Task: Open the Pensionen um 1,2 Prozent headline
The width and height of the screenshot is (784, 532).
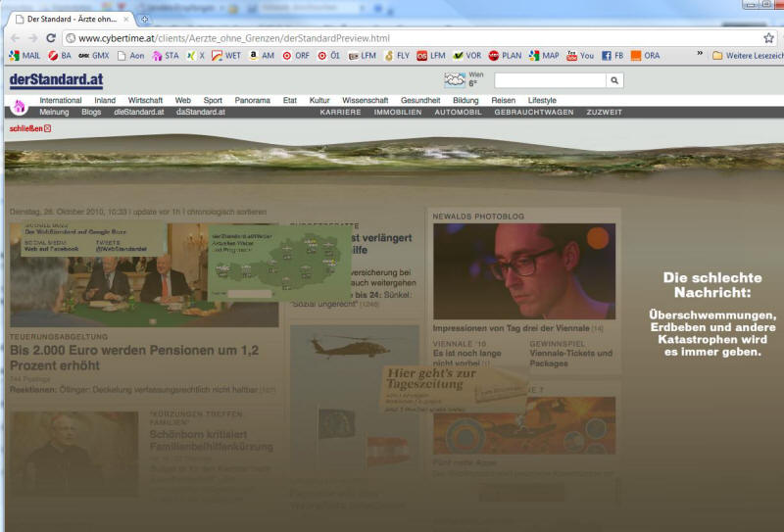Action: click(134, 358)
